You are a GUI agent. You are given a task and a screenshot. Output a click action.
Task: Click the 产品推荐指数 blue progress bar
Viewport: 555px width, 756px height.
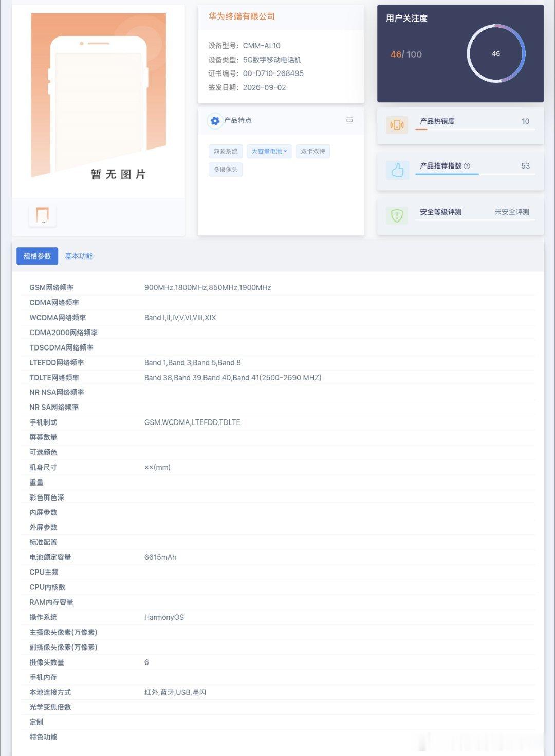click(447, 174)
